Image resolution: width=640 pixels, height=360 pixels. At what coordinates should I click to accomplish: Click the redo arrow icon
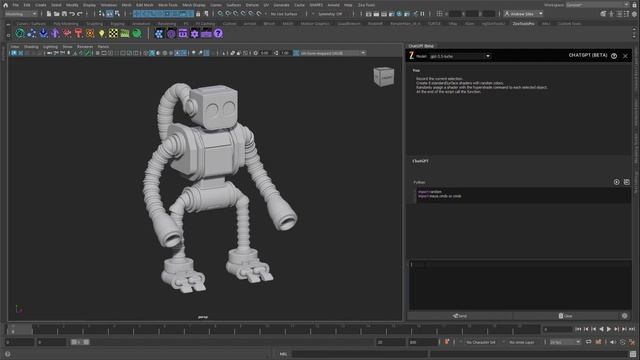point(80,14)
